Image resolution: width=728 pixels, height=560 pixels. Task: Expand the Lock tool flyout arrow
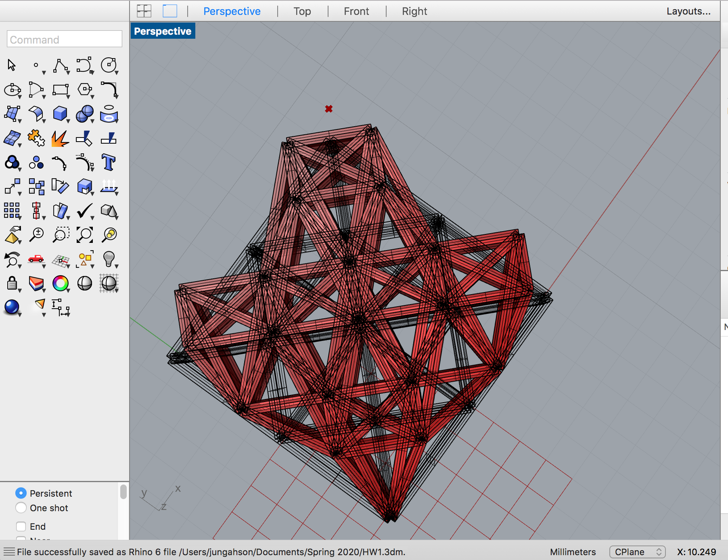pos(19,290)
